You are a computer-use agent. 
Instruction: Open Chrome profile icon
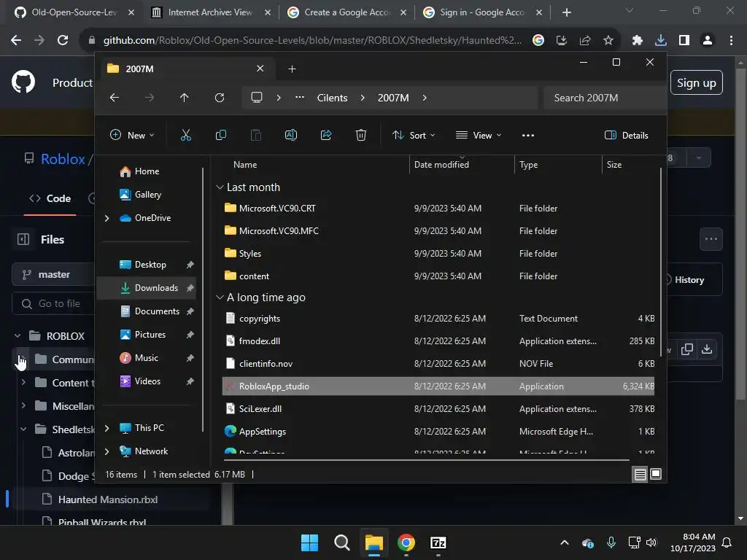708,41
